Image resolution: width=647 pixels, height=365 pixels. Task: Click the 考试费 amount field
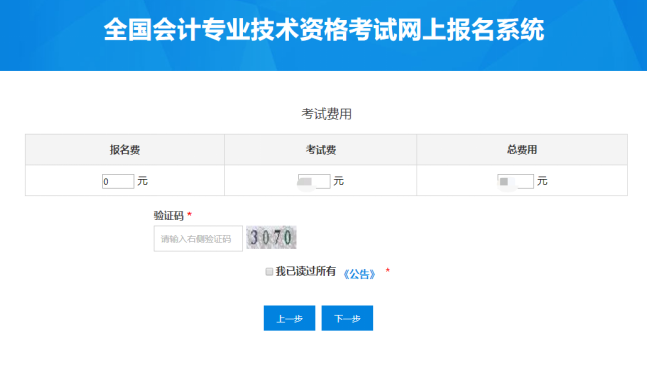click(x=314, y=181)
